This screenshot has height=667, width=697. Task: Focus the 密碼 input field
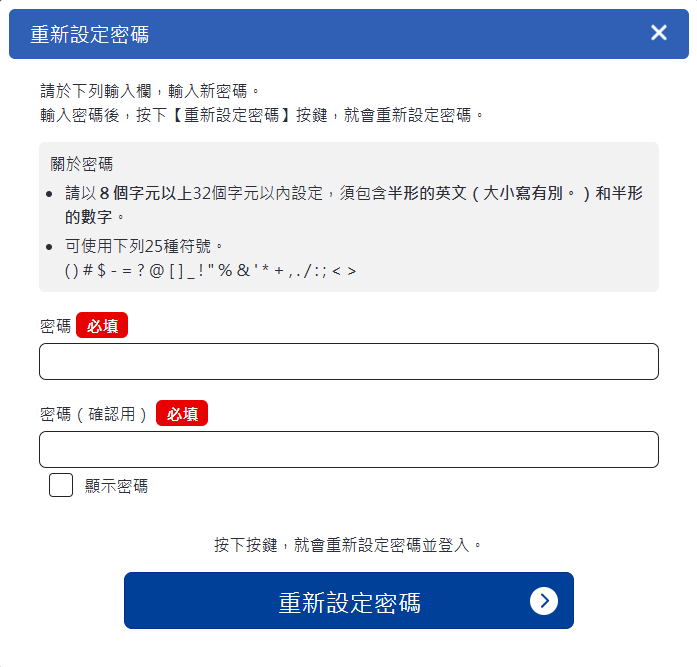tap(348, 362)
